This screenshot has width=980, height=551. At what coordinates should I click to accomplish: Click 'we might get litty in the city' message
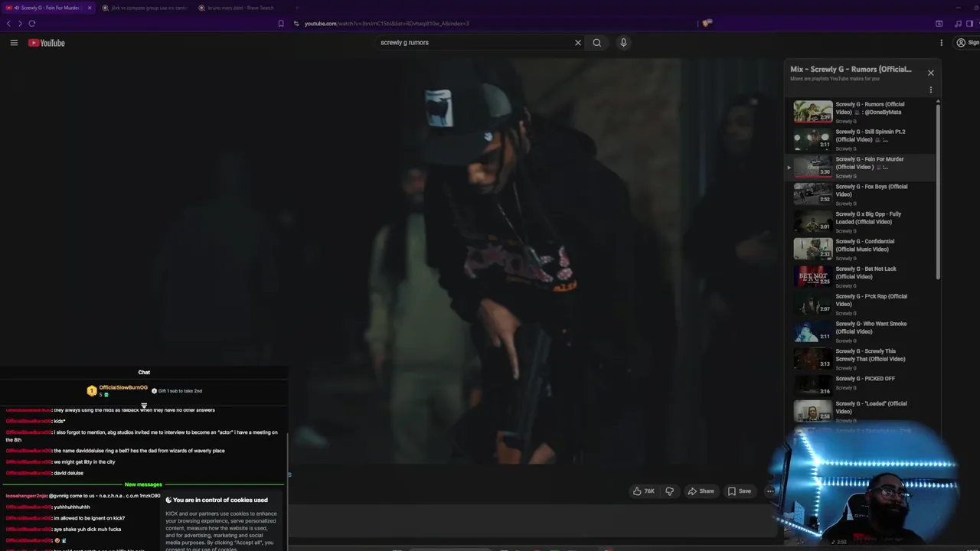coord(84,462)
